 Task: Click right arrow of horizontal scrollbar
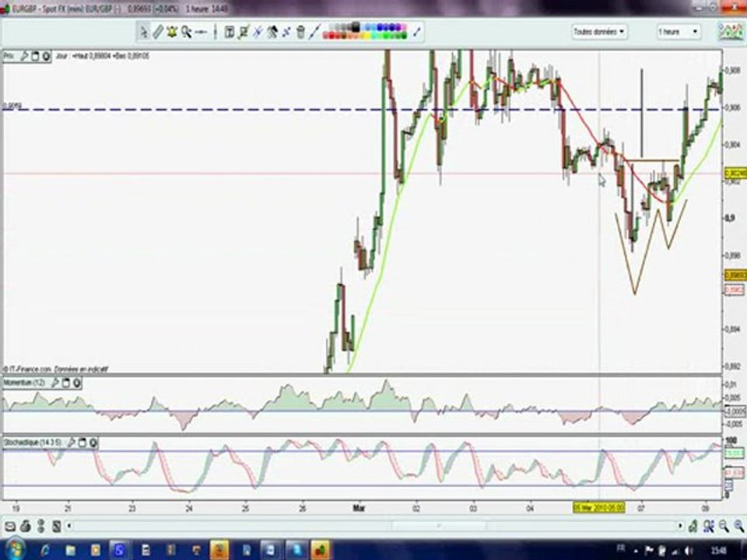680,527
